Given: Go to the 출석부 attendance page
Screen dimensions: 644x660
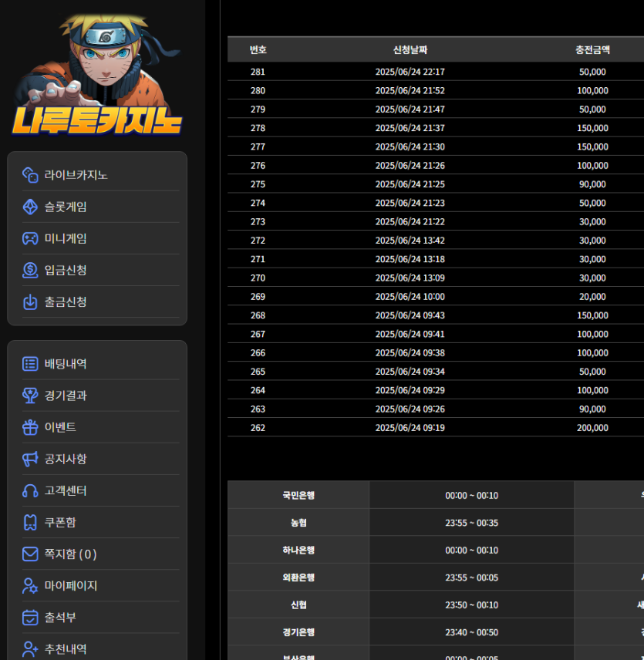Looking at the screenshot, I should click(60, 617).
